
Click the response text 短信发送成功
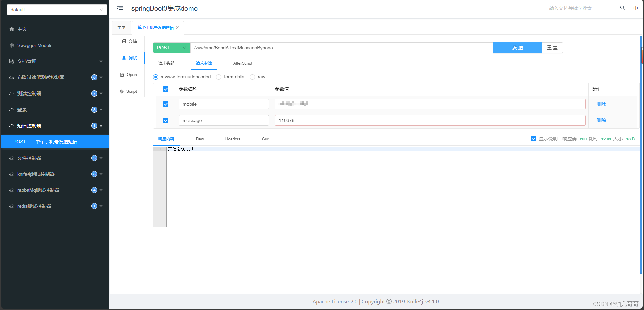[x=181, y=149]
